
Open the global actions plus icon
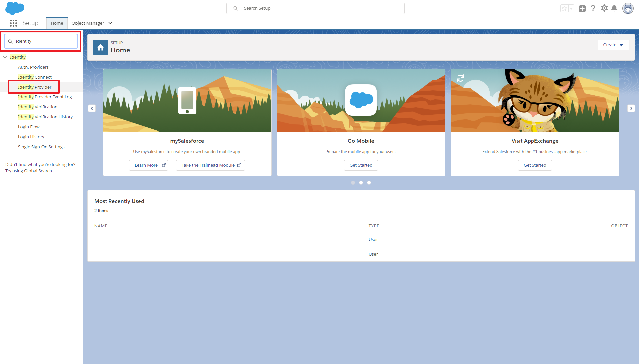[582, 9]
